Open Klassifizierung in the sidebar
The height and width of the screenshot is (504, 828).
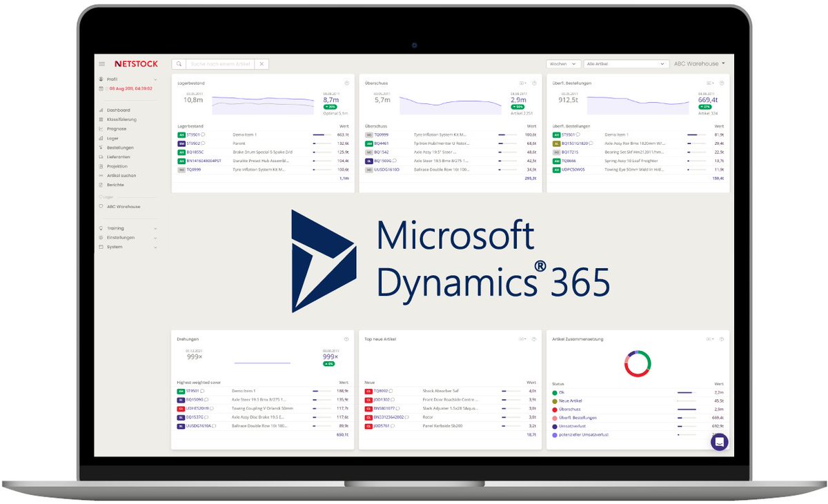point(121,119)
